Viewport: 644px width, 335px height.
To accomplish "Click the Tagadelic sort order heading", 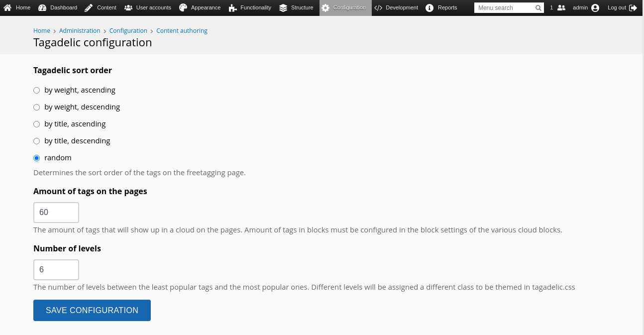I will click(73, 70).
